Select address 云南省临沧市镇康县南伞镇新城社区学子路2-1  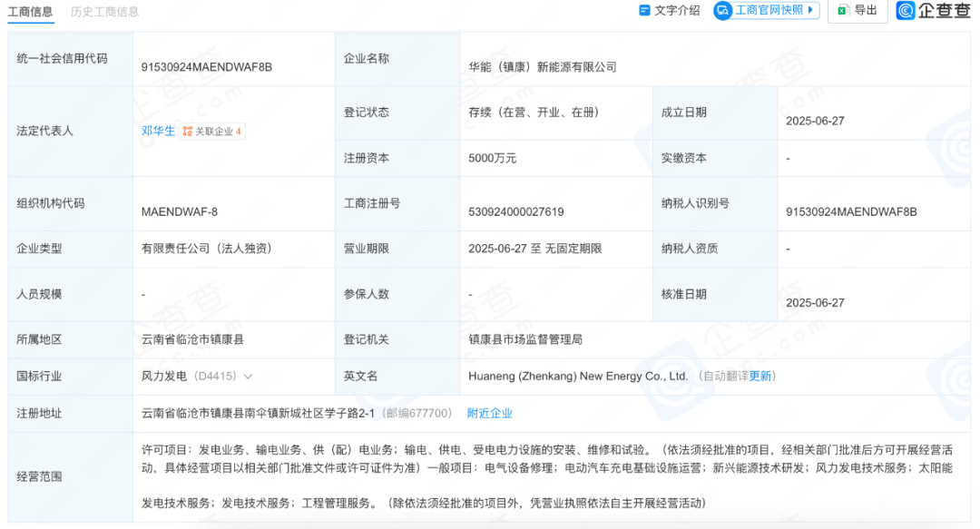[x=258, y=414]
